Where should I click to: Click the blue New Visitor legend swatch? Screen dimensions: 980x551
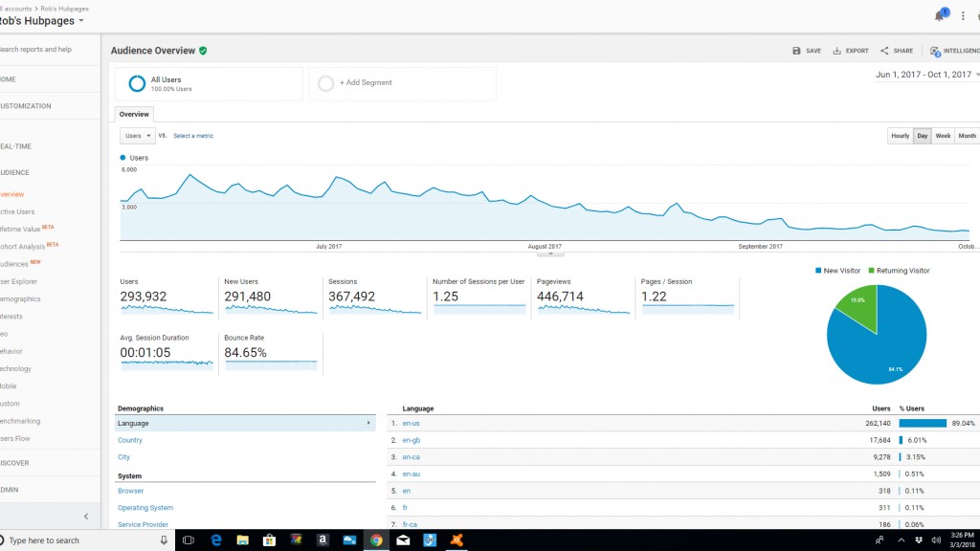[818, 271]
